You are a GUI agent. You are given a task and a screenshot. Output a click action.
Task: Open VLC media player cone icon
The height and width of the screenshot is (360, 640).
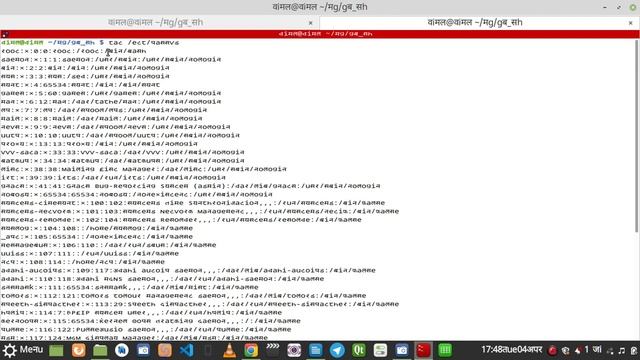click(230, 350)
